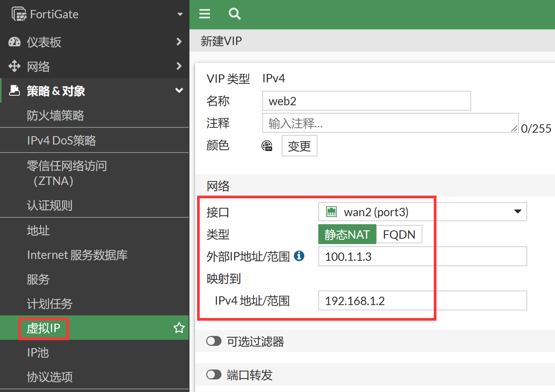Go to the IP池 menu item
The image size is (555, 392).
tap(38, 352)
